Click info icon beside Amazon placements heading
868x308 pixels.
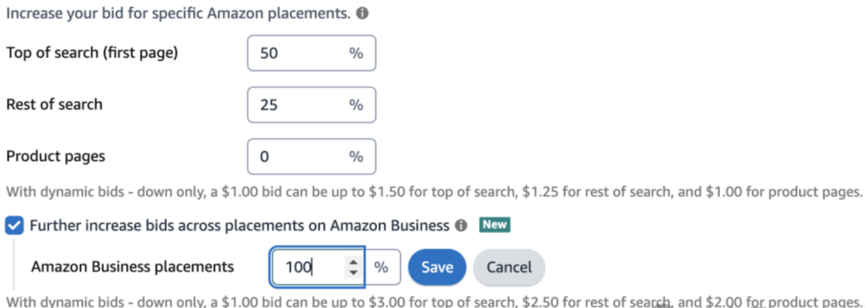[362, 14]
